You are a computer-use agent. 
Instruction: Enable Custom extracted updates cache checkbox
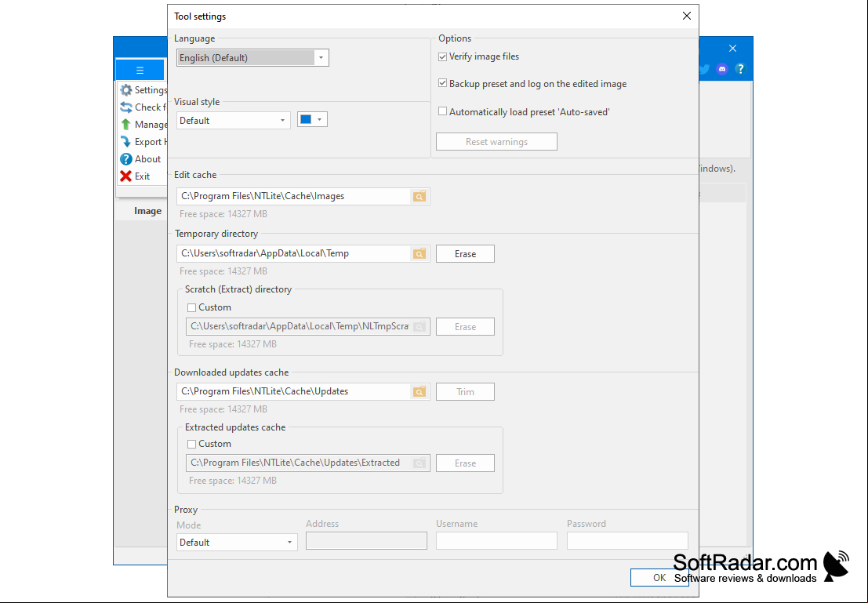point(191,444)
